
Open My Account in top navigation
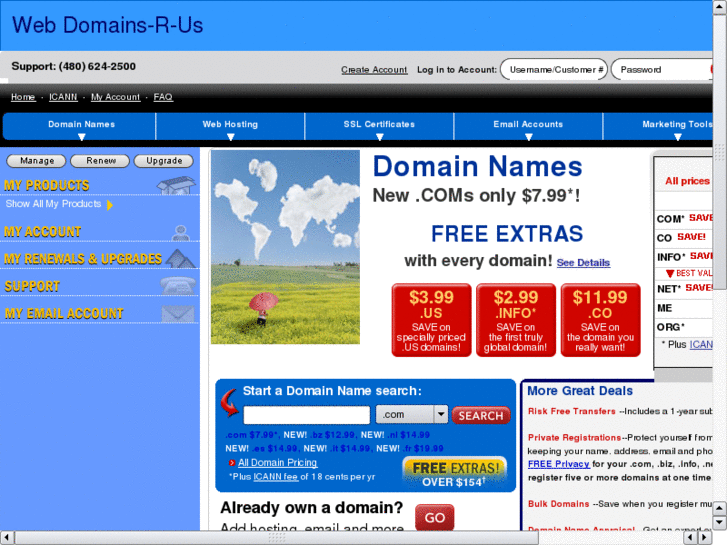coord(115,97)
